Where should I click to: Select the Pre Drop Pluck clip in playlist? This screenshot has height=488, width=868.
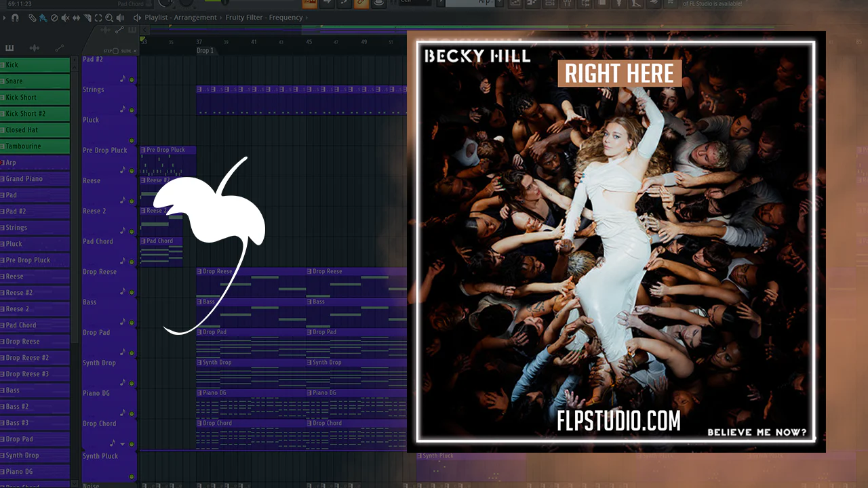click(x=167, y=161)
